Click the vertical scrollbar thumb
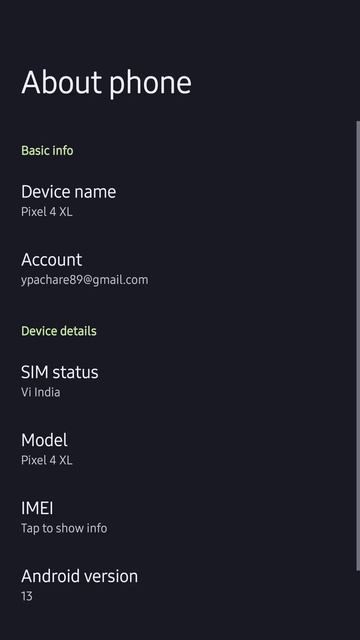The image size is (360, 640). [358, 345]
